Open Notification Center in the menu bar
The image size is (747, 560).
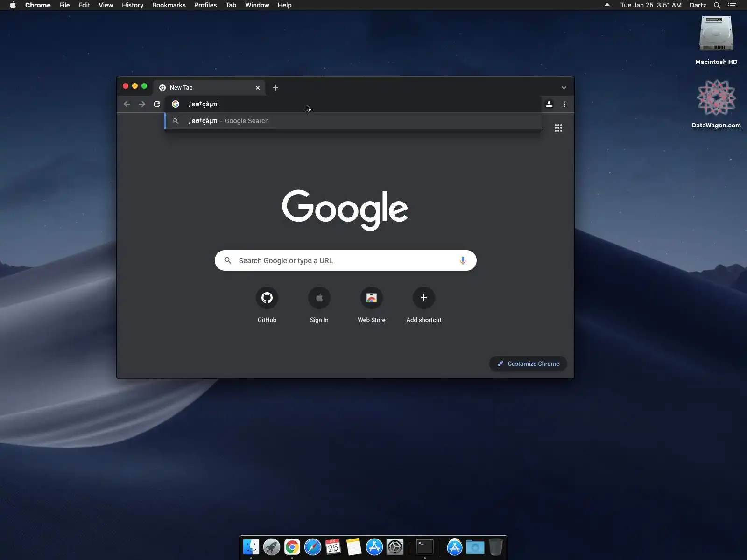click(x=732, y=5)
